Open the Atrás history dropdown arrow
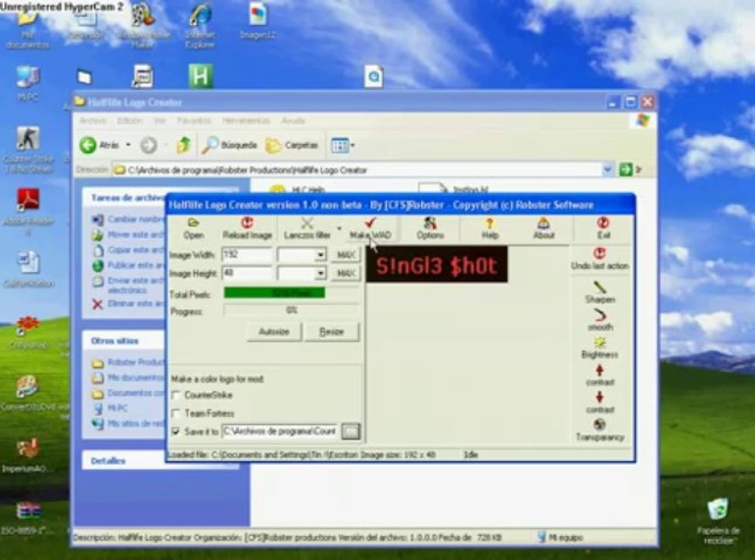 [128, 145]
